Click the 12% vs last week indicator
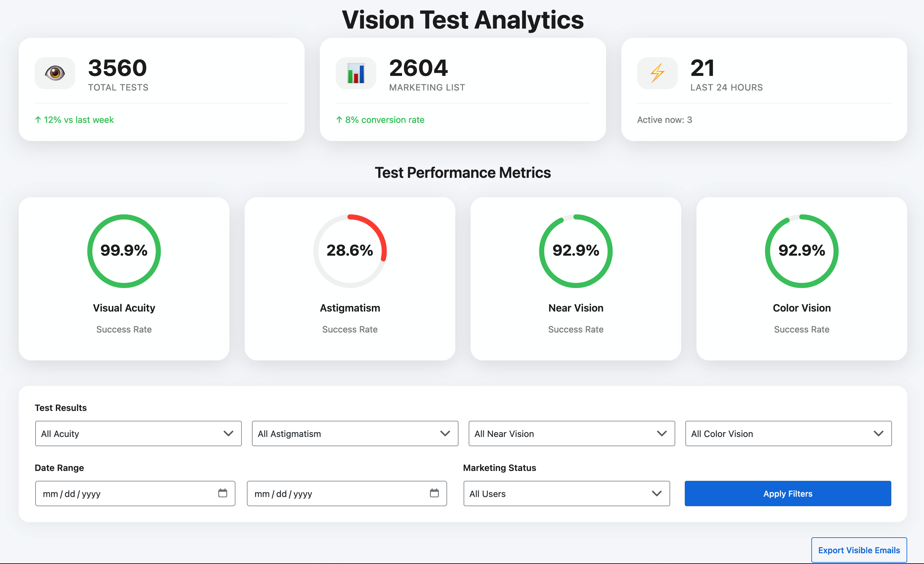The image size is (924, 564). 74,120
